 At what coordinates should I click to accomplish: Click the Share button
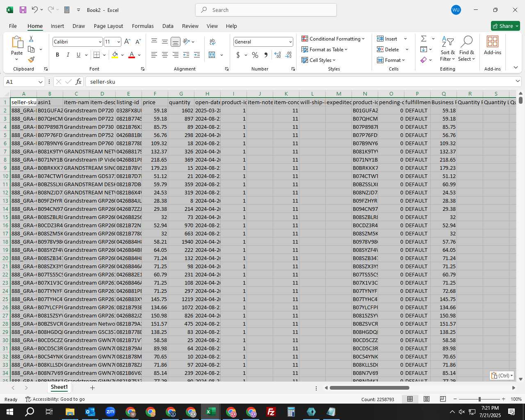(x=505, y=26)
